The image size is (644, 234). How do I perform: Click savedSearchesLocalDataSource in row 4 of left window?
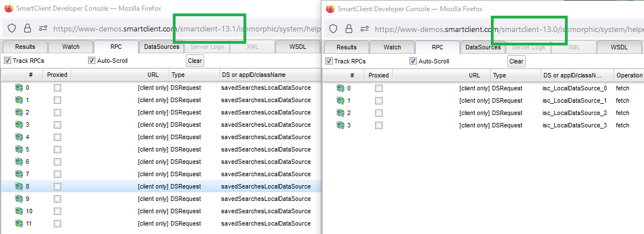point(266,137)
